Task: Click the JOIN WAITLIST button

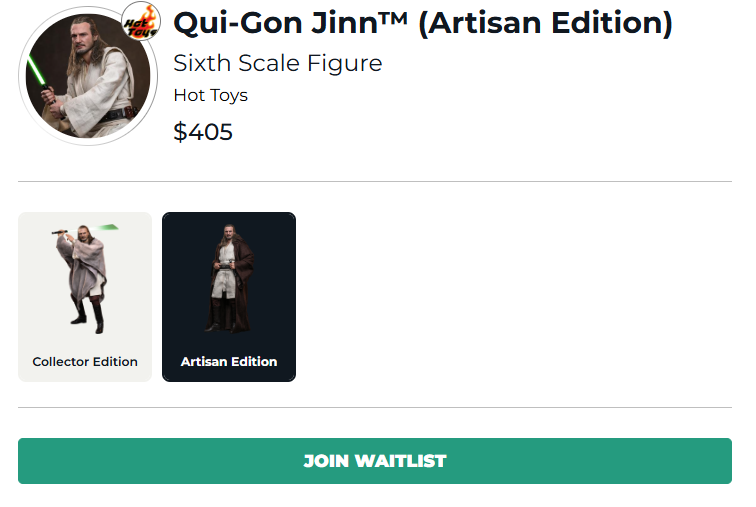Action: point(375,461)
